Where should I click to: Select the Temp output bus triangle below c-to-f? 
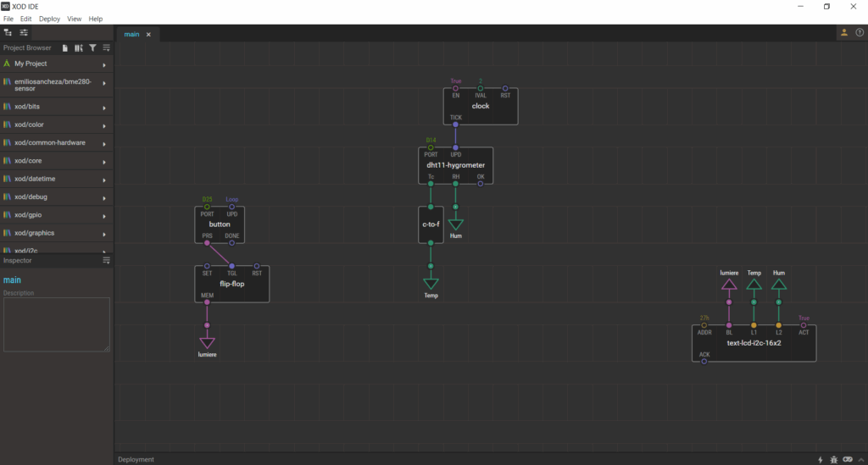431,284
